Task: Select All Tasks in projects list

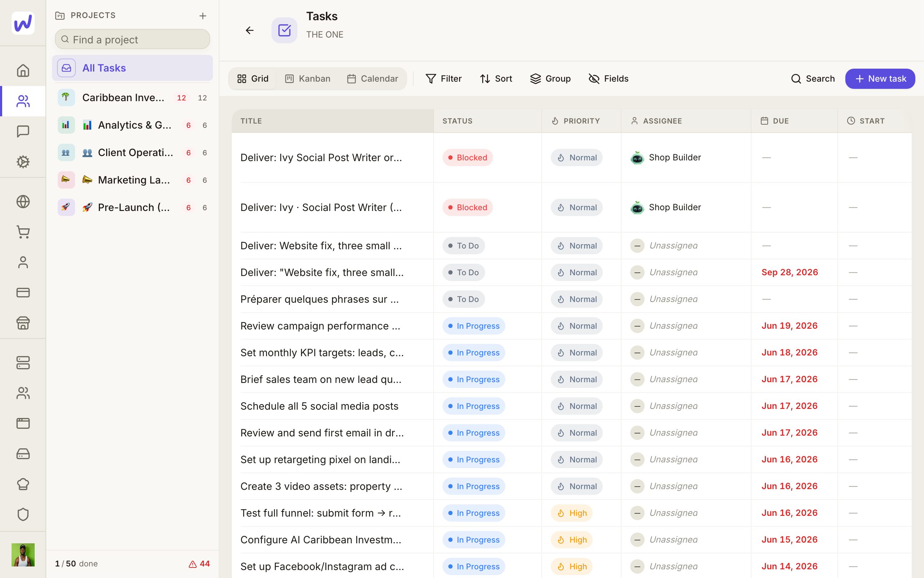Action: 132,68
